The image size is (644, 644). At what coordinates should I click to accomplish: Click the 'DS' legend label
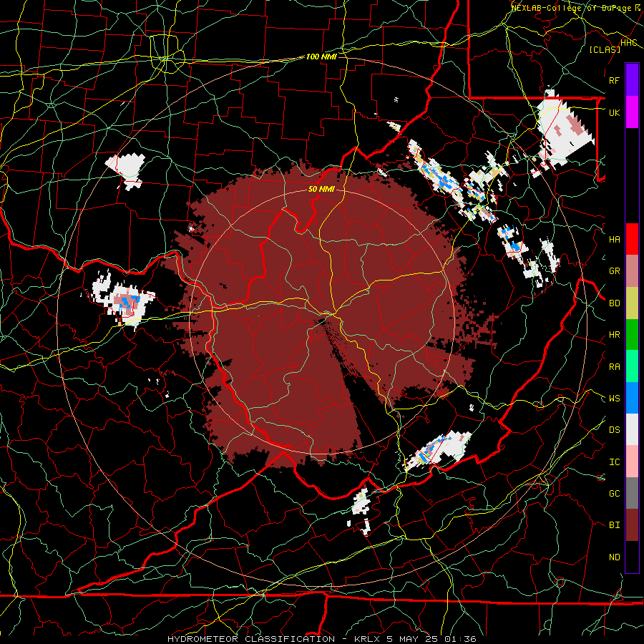point(614,430)
